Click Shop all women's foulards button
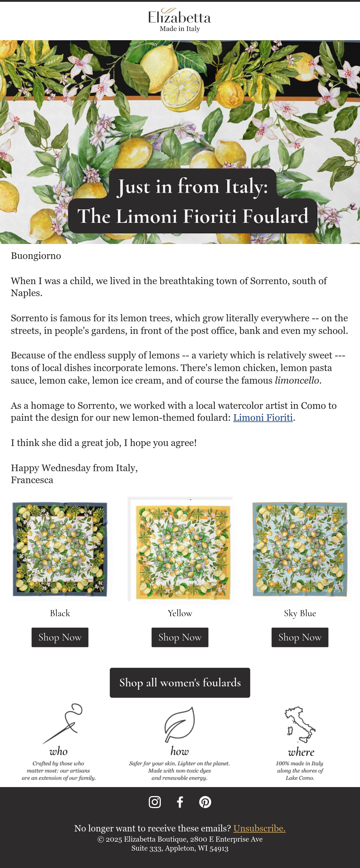 pyautogui.click(x=180, y=683)
